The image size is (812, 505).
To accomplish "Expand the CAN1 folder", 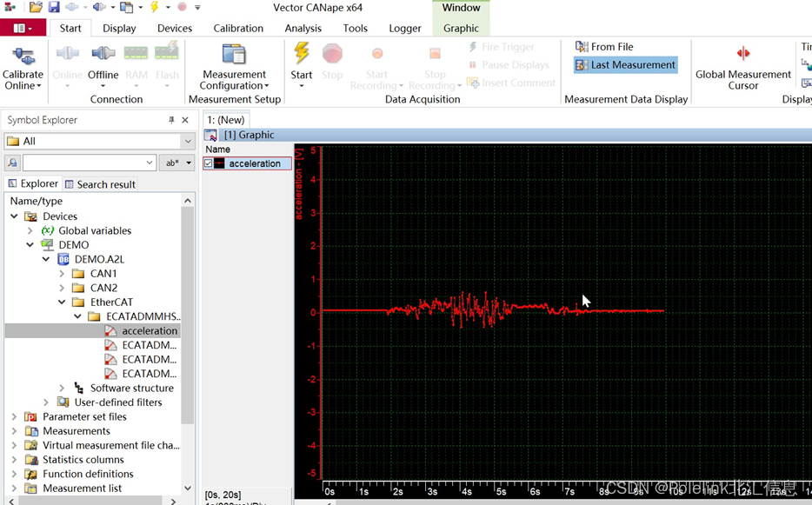I will [62, 274].
